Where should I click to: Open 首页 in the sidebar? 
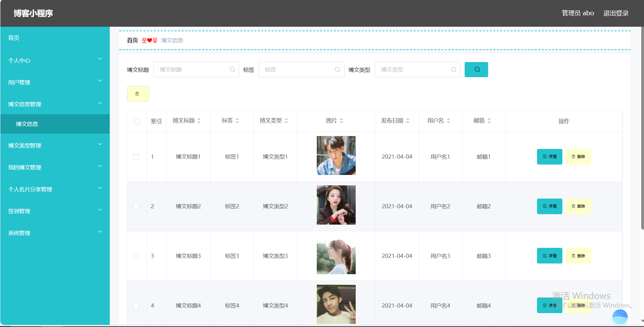point(55,38)
